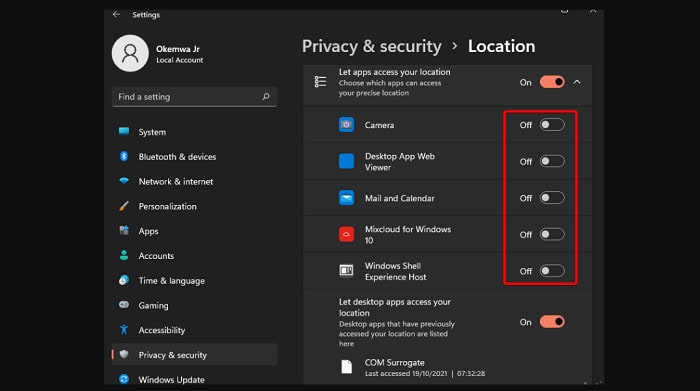
Task: Click the Local Account label
Action: pos(179,60)
